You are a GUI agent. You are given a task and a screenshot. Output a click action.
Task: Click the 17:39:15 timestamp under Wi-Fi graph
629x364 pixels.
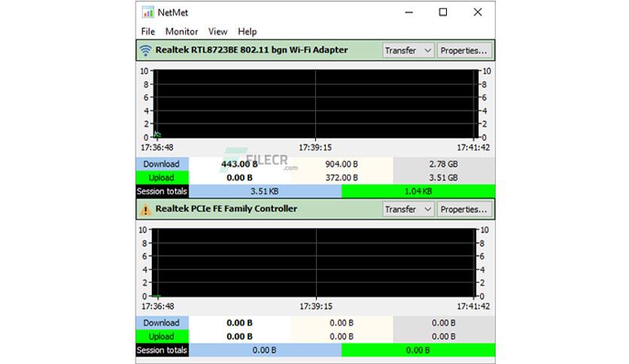315,147
